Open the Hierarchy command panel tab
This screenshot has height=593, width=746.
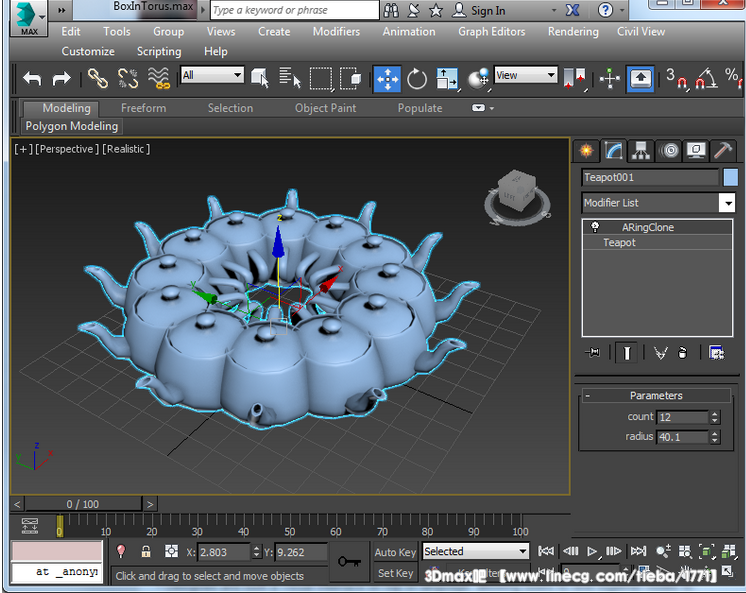[x=641, y=151]
